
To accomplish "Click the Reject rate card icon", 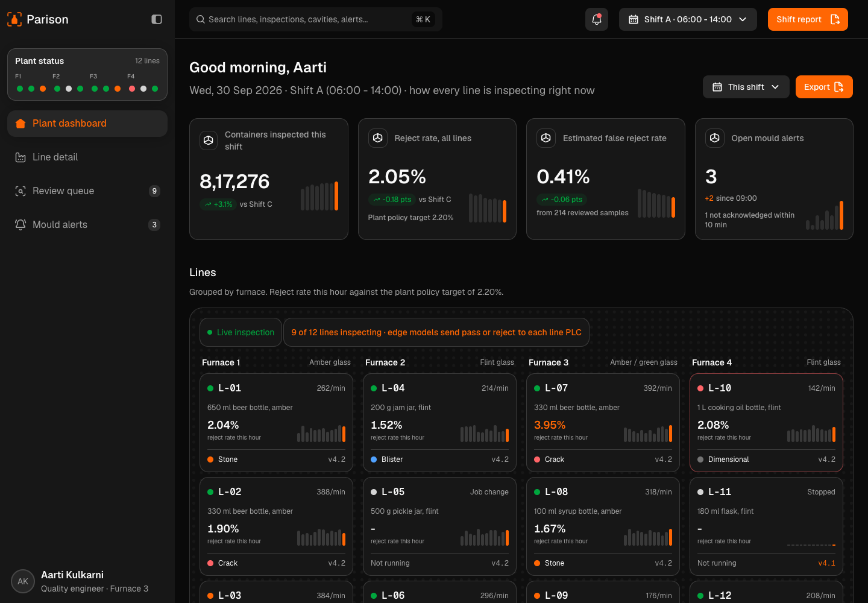I will coord(378,138).
